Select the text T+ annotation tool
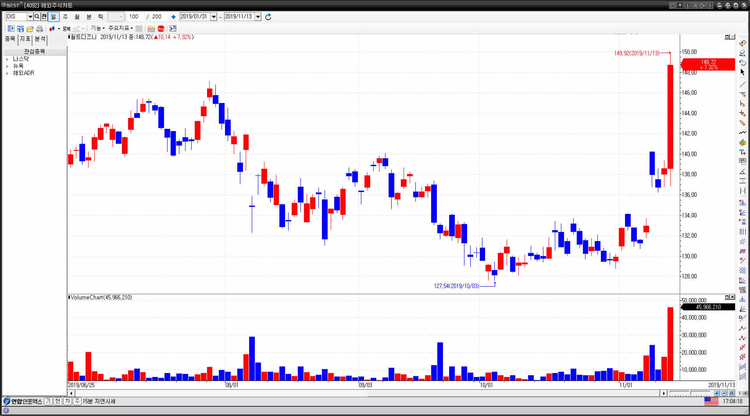Viewport: 750px width, 416px height. tap(742, 152)
